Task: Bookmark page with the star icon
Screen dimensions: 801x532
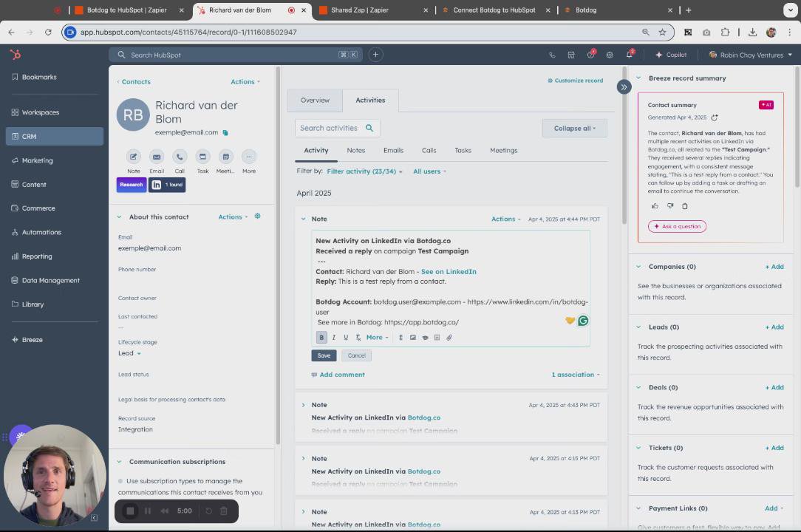Action: pyautogui.click(x=663, y=33)
